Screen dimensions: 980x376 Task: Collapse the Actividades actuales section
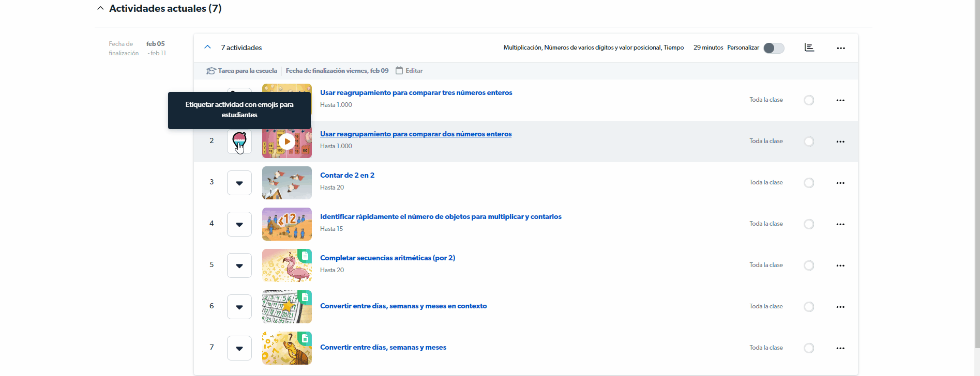point(100,8)
